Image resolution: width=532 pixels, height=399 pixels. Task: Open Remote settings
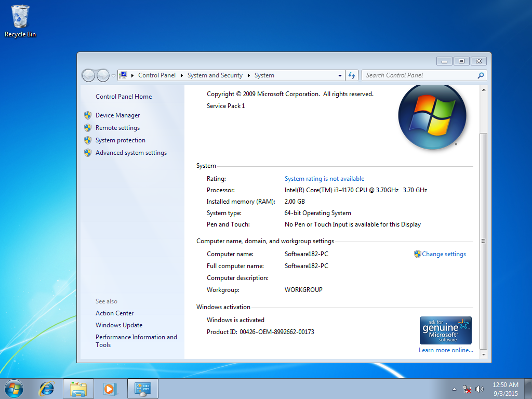point(117,128)
